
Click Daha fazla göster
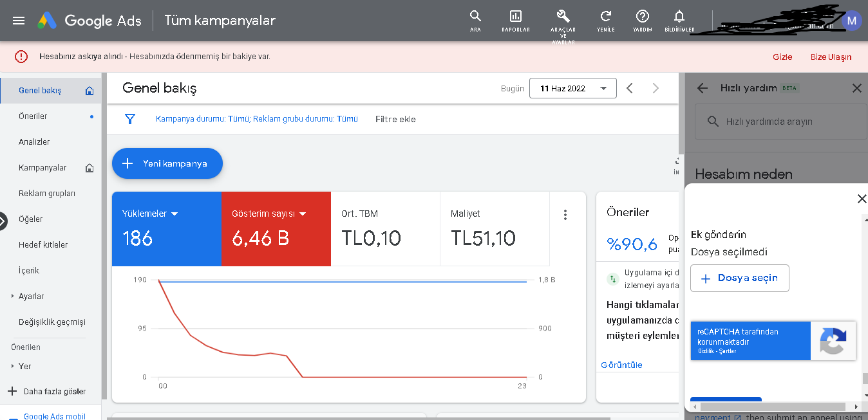(55, 391)
